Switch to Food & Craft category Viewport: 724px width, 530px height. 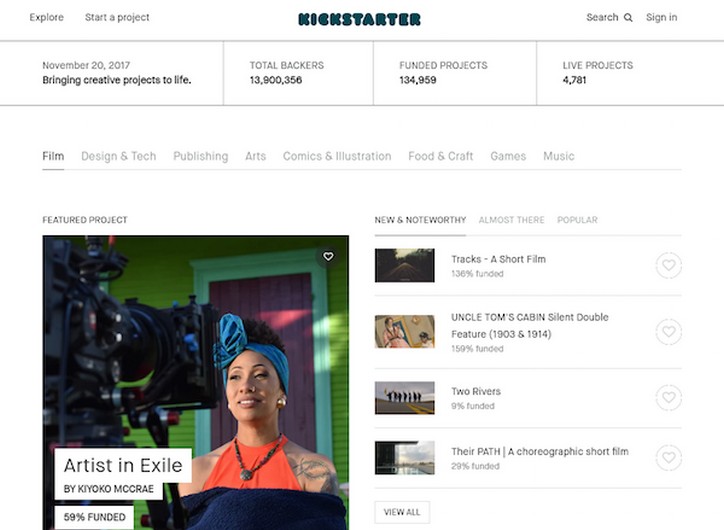441,157
